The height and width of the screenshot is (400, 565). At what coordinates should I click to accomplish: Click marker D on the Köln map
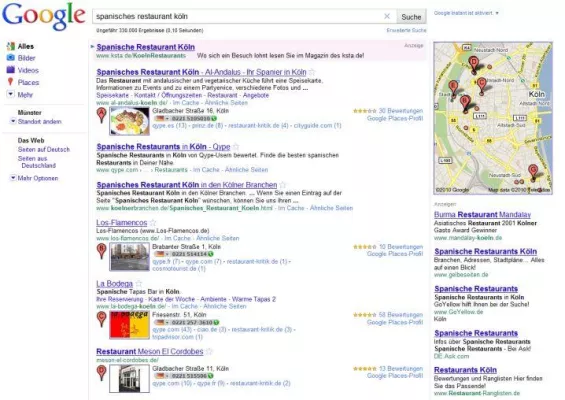(474, 65)
